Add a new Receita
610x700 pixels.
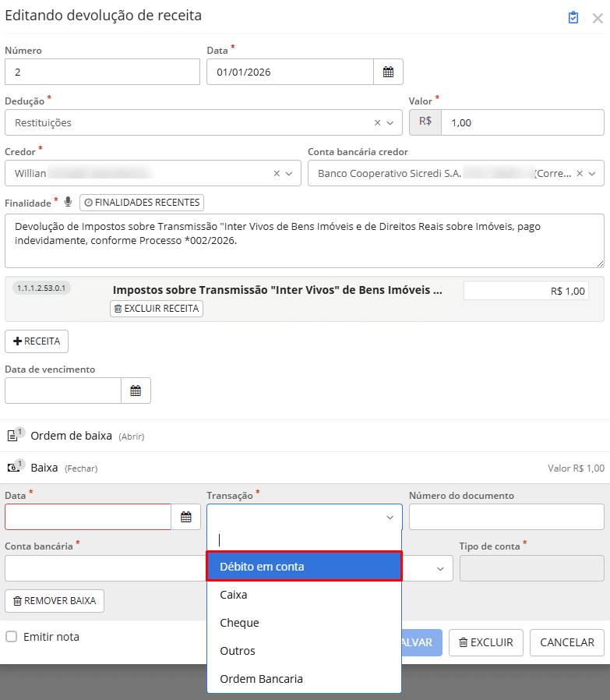[x=37, y=341]
